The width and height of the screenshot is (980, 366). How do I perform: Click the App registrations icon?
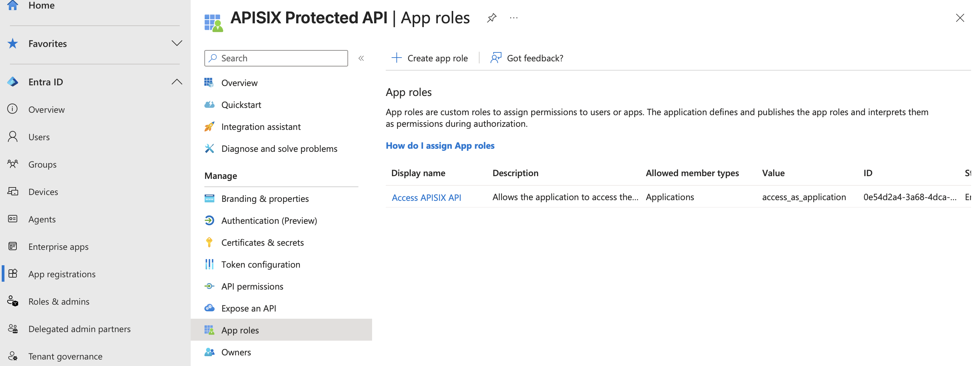[13, 274]
